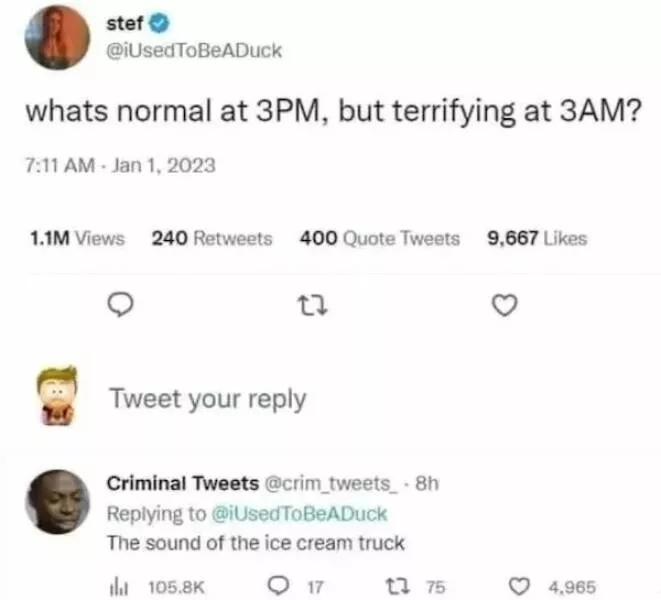This screenshot has width=661, height=600.
Task: Open the 400 Quote Tweets list
Action: pos(379,238)
